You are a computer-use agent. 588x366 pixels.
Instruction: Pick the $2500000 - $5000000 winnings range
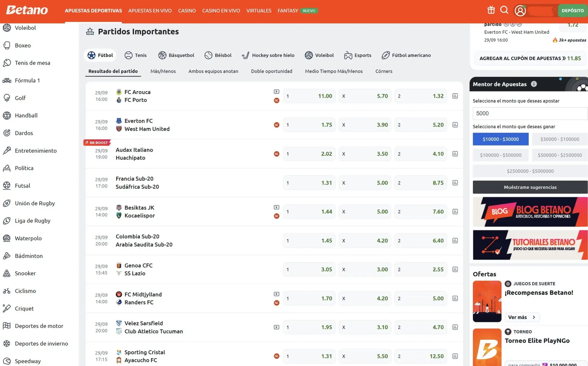[x=530, y=171]
